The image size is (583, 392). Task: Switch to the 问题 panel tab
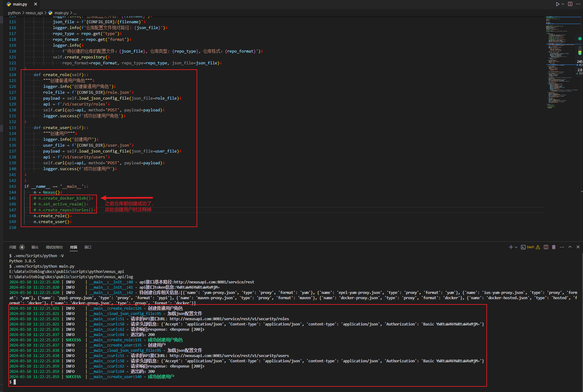(13, 247)
